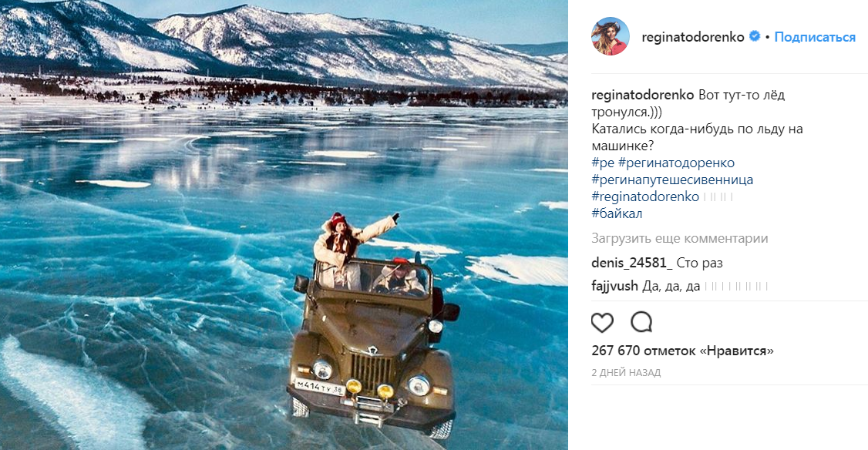
Task: Click the Подписаться follow button
Action: 815,37
